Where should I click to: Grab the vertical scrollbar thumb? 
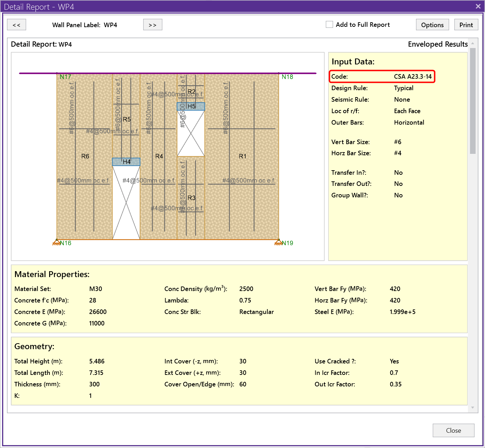[472, 101]
